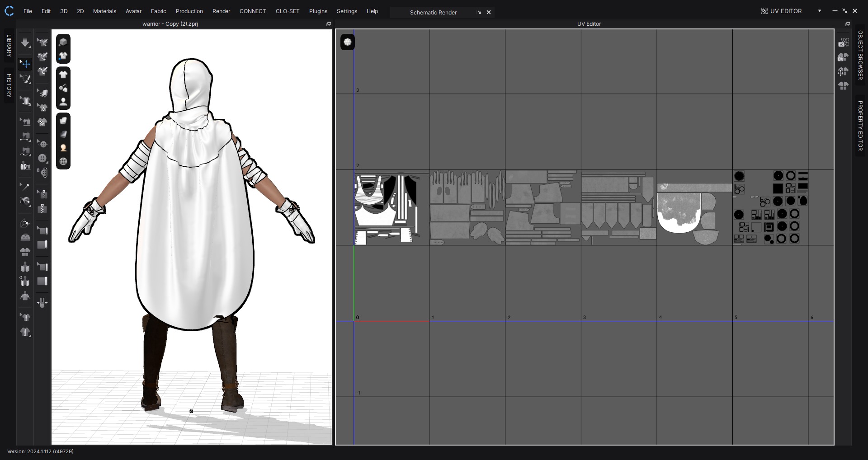868x460 pixels.
Task: Open the Plugins menu
Action: [318, 11]
